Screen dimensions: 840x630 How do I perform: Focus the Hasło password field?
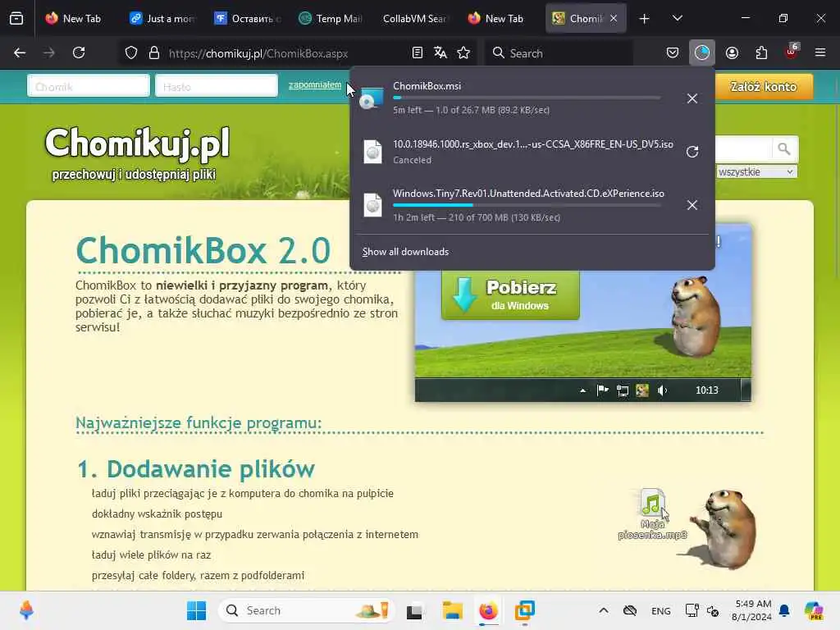click(x=217, y=86)
